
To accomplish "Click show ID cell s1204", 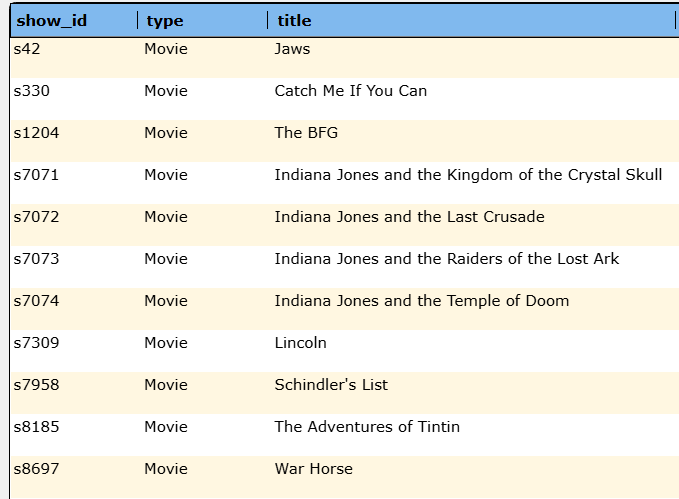I will click(36, 133).
